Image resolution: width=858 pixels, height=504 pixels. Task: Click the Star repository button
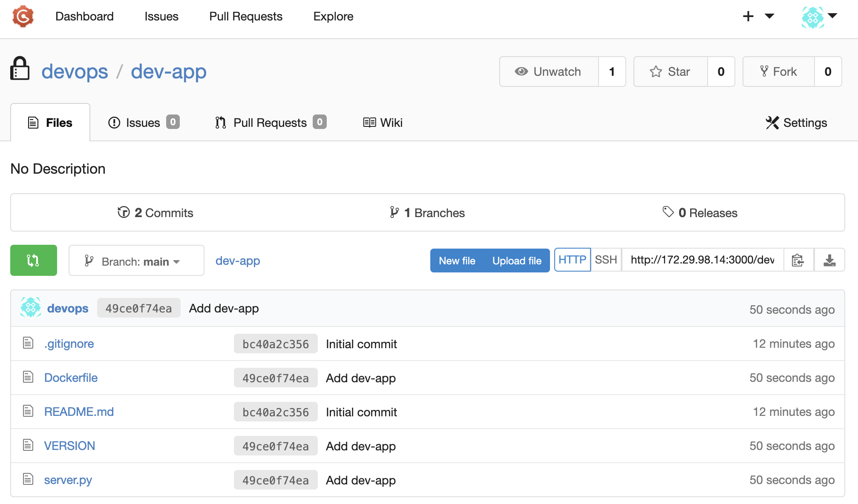(670, 72)
